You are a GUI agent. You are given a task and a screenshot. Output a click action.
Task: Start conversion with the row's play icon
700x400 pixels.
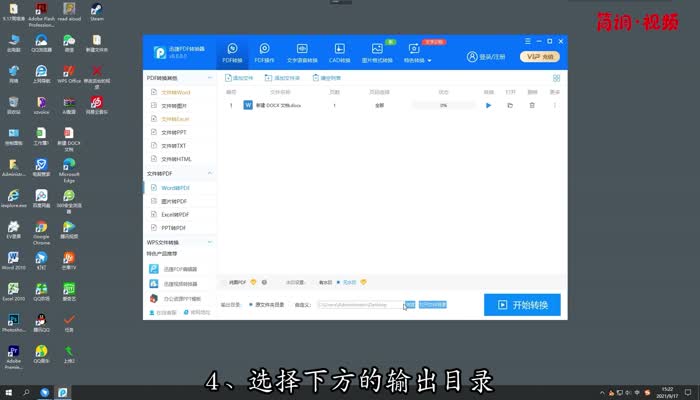tap(489, 105)
